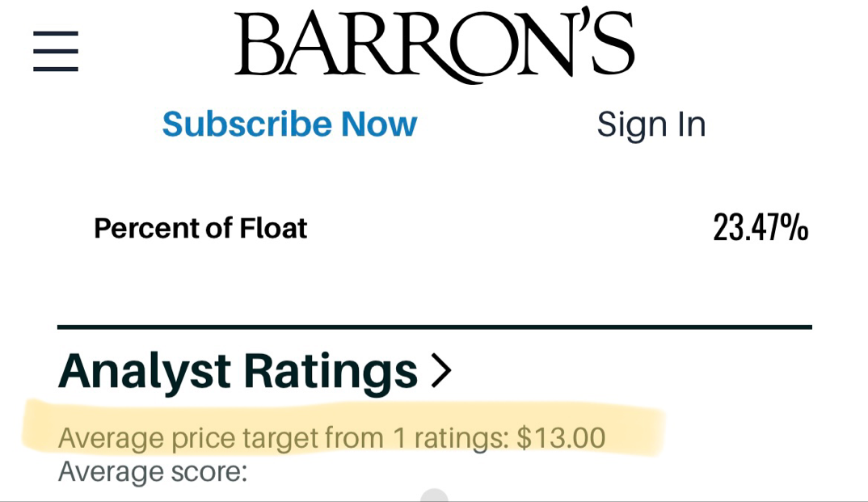This screenshot has height=502, width=868.
Task: Expand Analyst Ratings via chevron arrow
Action: click(440, 371)
